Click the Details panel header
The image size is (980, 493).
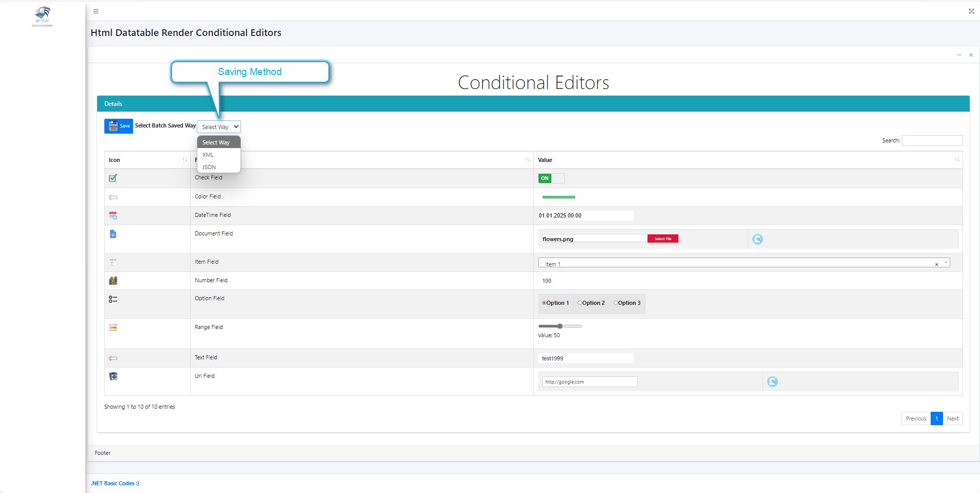coord(533,104)
